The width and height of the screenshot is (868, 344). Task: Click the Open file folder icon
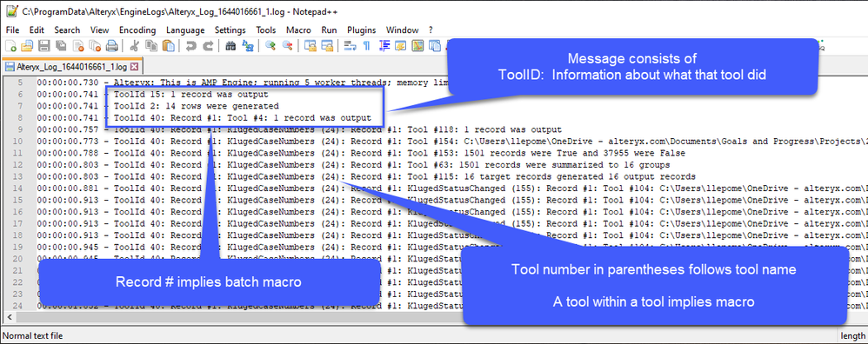pyautogui.click(x=28, y=46)
